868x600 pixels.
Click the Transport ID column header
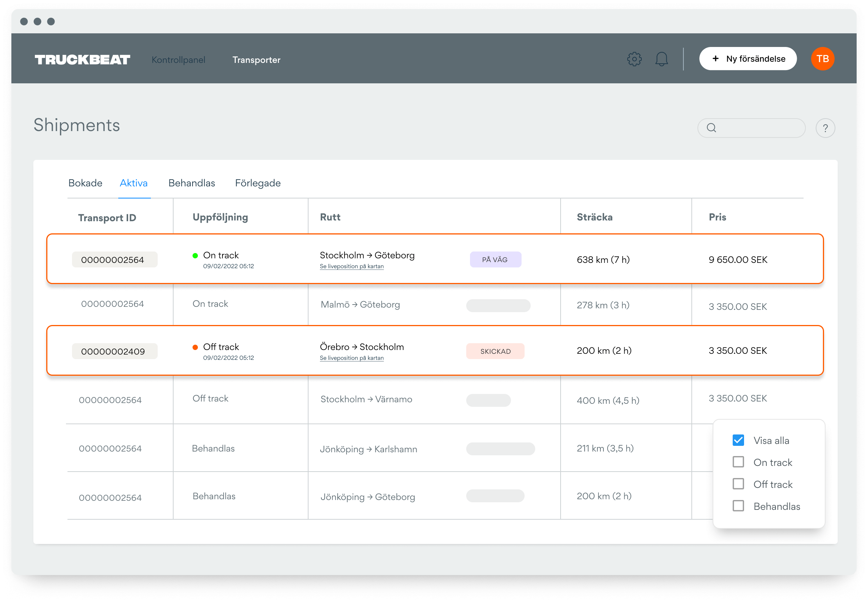coord(107,218)
